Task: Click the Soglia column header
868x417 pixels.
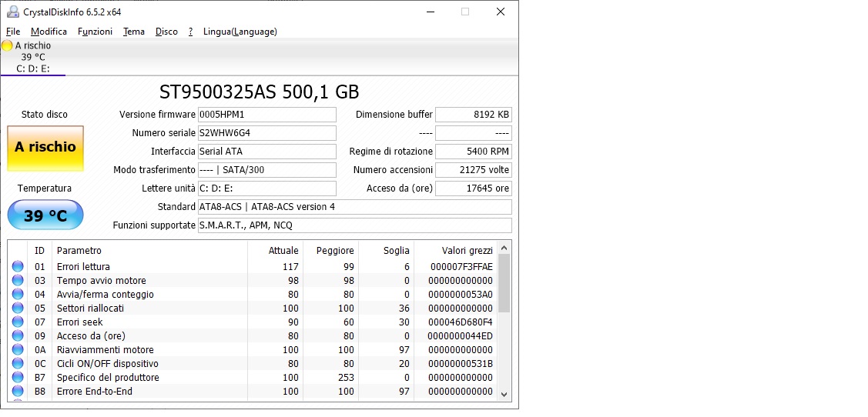Action: point(386,251)
